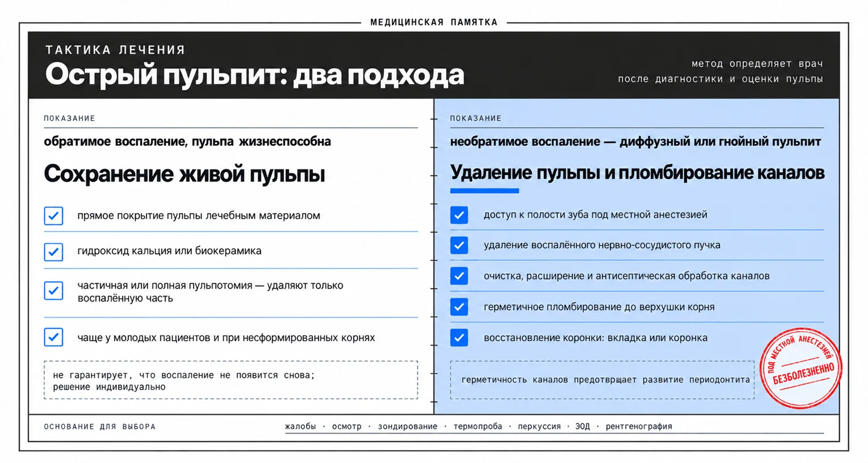Toggle the checkbox beside 'чаще у молодых пациентов'

point(53,337)
